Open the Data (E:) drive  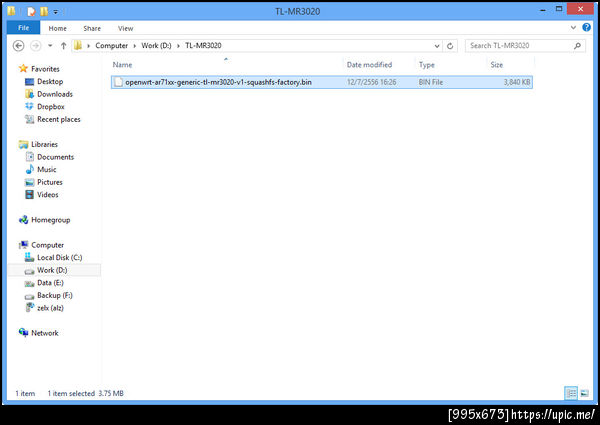pyautogui.click(x=50, y=283)
